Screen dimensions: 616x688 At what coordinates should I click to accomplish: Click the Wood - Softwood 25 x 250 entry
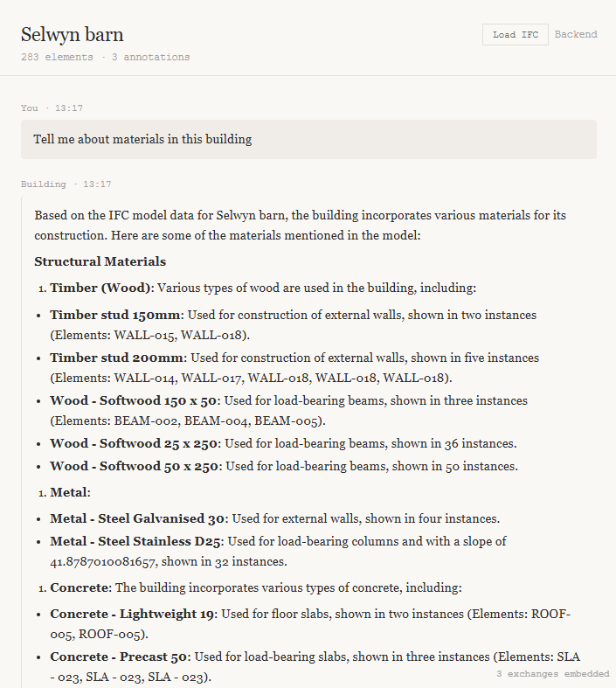(134, 443)
